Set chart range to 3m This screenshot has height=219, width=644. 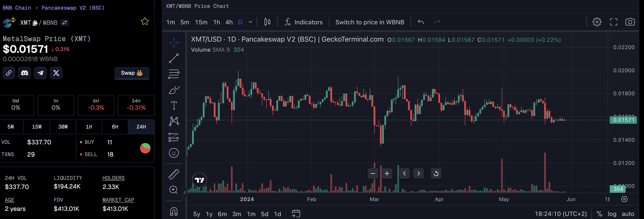click(236, 214)
